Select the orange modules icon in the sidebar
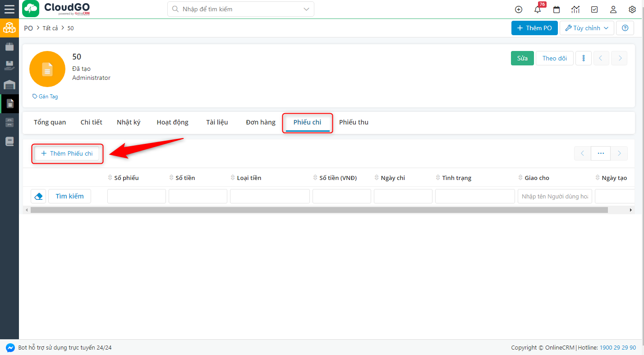644x355 pixels. pos(9,28)
